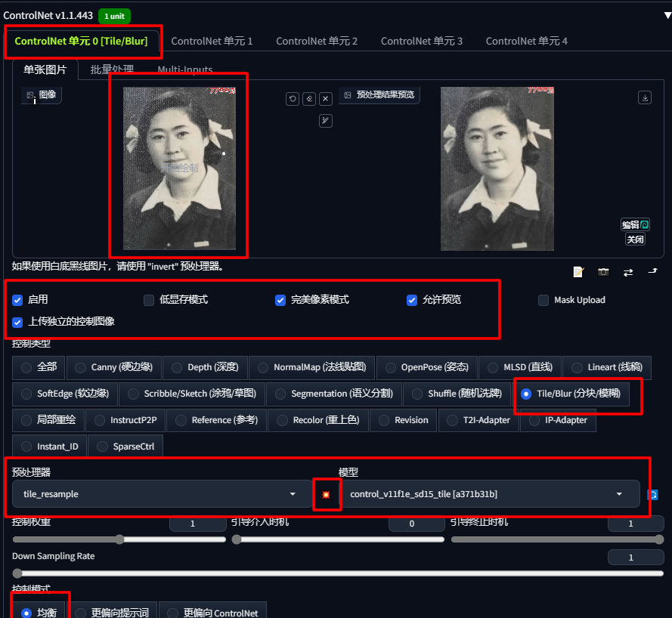Image resolution: width=672 pixels, height=618 pixels.
Task: Adjust the Down Sampling Rate slider
Action: pyautogui.click(x=338, y=573)
